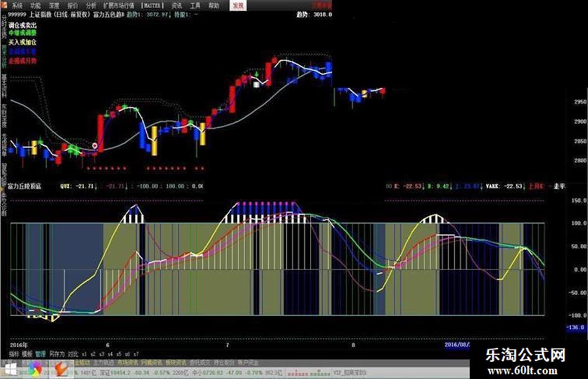The height and width of the screenshot is (379, 588).
Task: Switch to template s6
Action: 128,354
